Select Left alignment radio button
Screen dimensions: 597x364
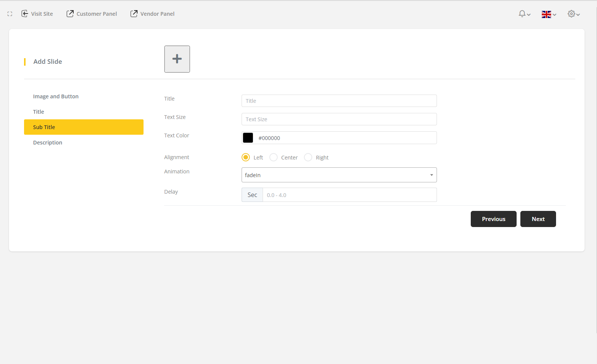(x=246, y=157)
